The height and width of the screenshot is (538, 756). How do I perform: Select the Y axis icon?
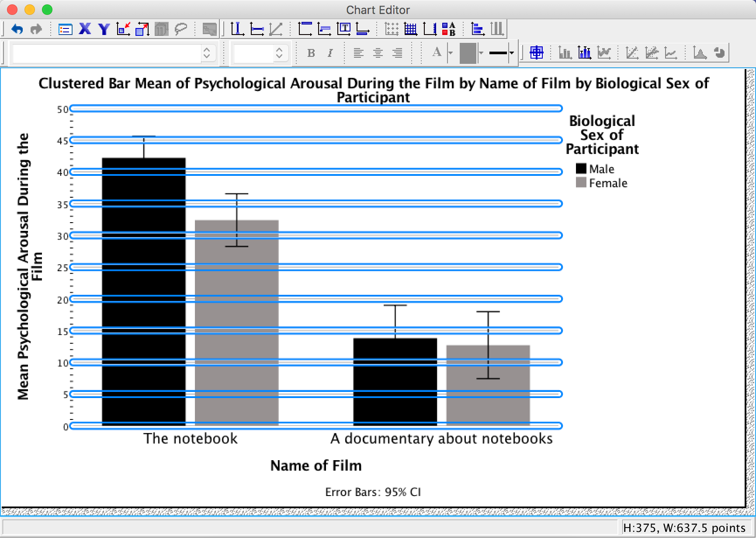click(x=104, y=29)
